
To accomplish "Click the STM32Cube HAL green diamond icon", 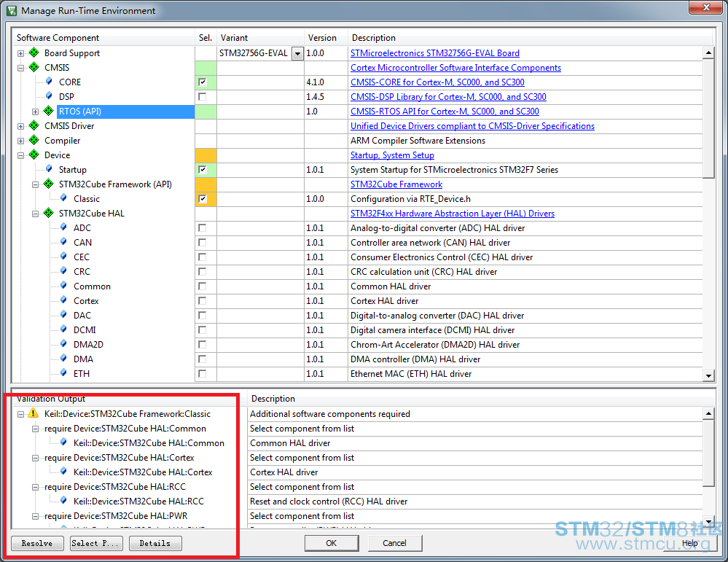I will coord(49,213).
